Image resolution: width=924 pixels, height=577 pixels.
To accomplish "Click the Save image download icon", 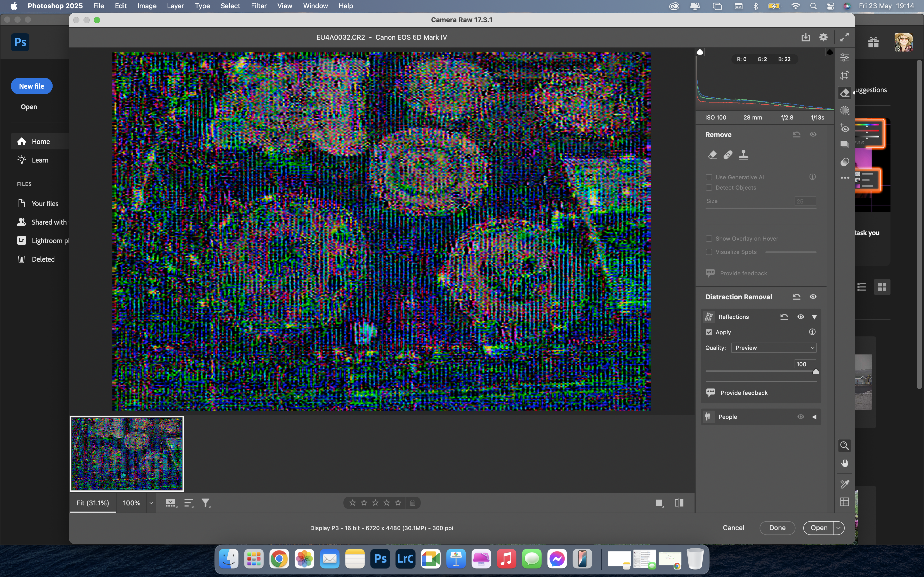I will click(806, 37).
